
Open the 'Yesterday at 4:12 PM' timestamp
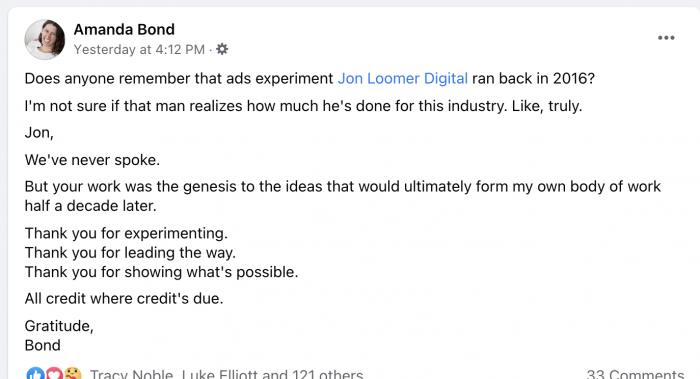(x=139, y=49)
